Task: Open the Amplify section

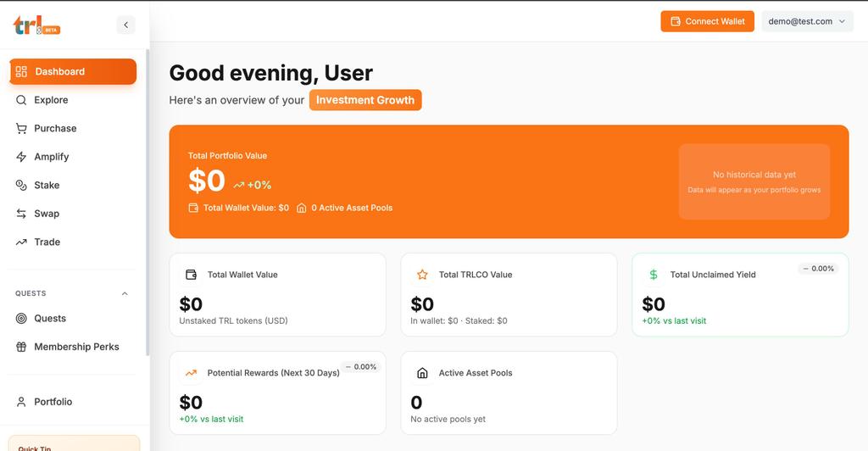Action: [x=73, y=157]
